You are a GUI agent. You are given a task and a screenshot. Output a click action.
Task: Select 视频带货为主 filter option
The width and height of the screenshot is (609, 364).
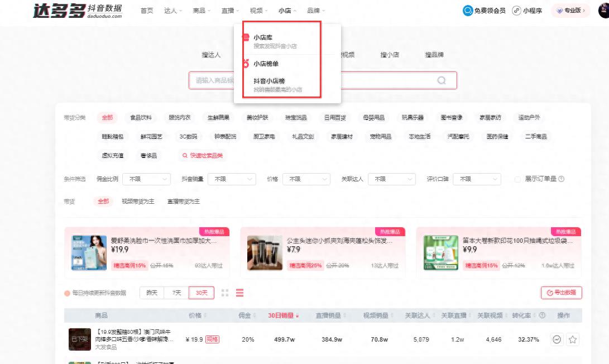[x=138, y=201]
